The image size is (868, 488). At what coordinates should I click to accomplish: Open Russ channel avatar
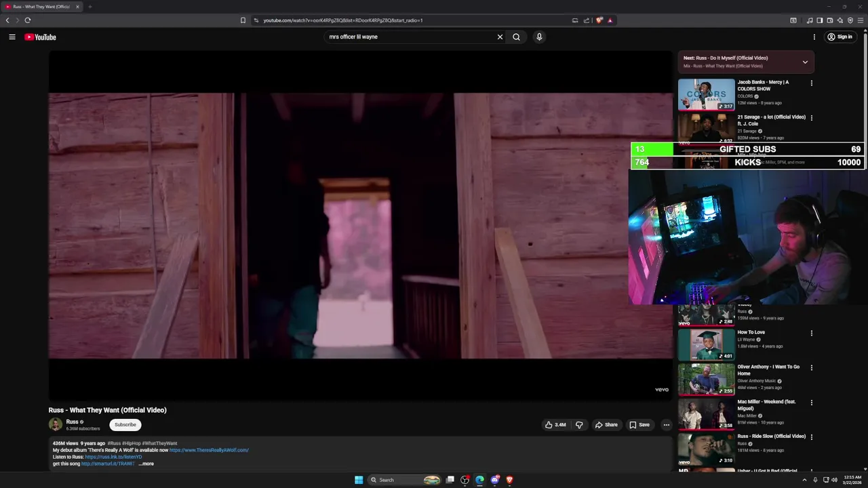click(x=55, y=425)
